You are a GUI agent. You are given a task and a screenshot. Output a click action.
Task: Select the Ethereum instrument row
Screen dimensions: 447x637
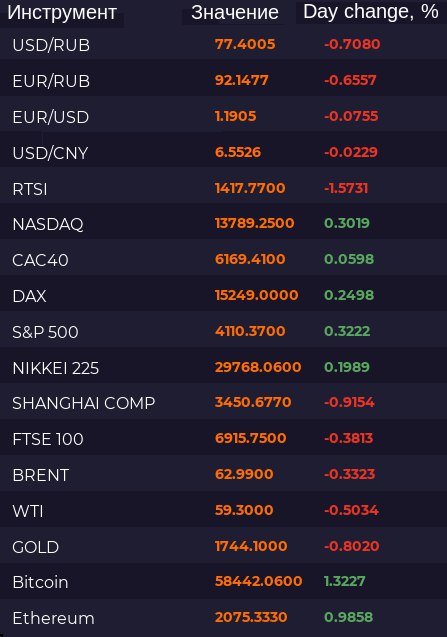[224, 618]
